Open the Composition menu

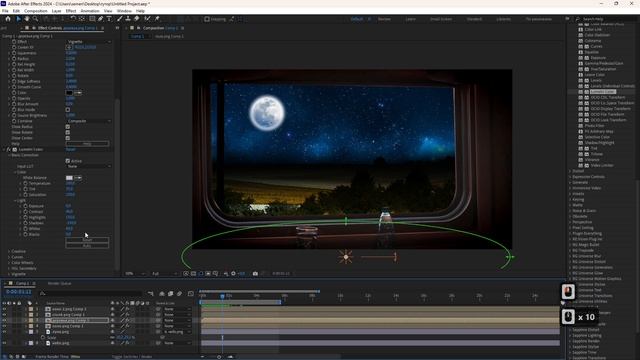pos(36,11)
